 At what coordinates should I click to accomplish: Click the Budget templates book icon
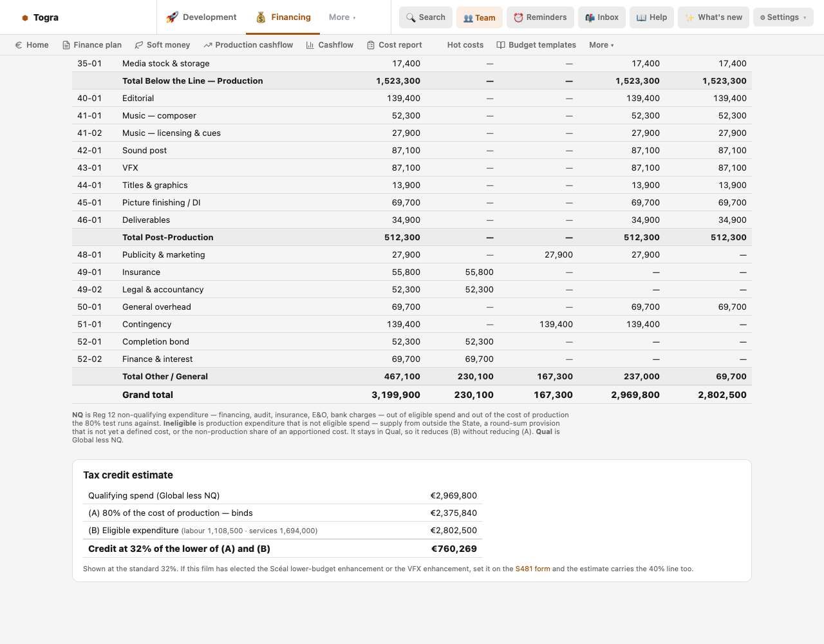coord(501,45)
